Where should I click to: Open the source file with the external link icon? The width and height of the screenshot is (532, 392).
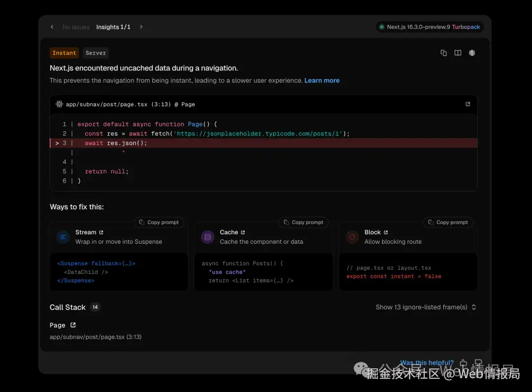click(468, 104)
